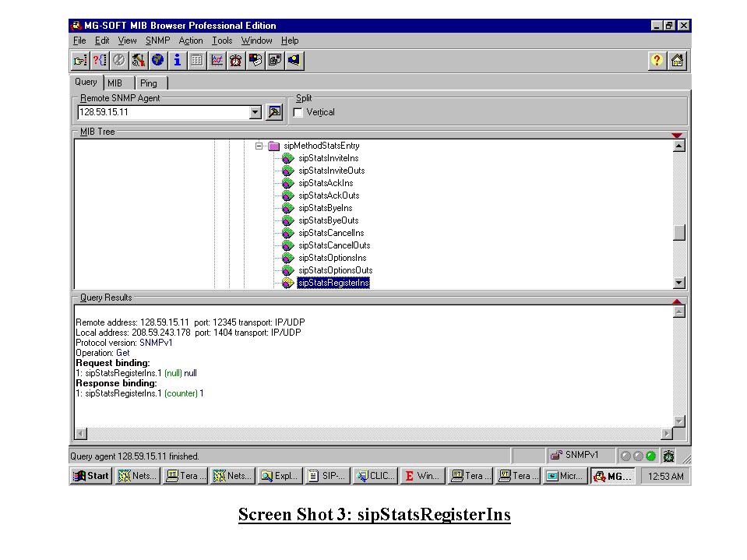
Task: Collapse the sipMethodStatsEntry tree node
Action: pyautogui.click(x=260, y=146)
